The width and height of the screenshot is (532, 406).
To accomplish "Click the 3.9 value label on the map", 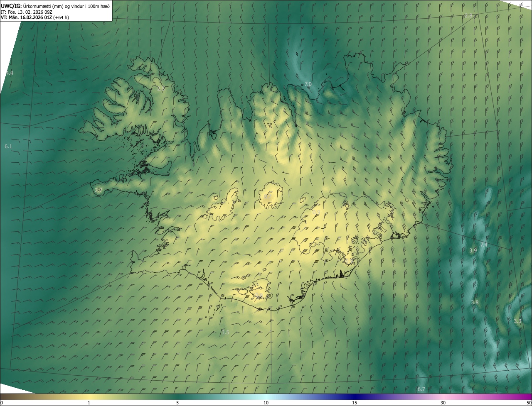I will coord(473,251).
